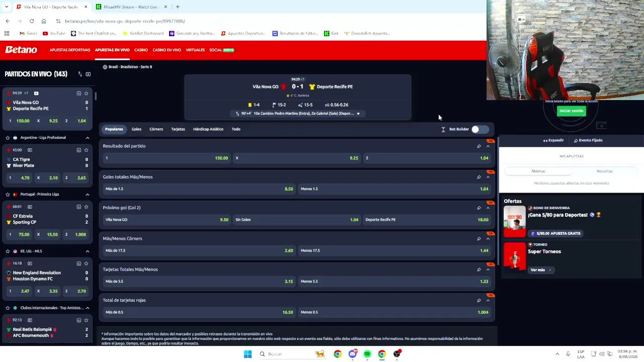644x362 pixels.
Task: Click the sort icon beside Partidos en Vivo
Action: (79, 74)
